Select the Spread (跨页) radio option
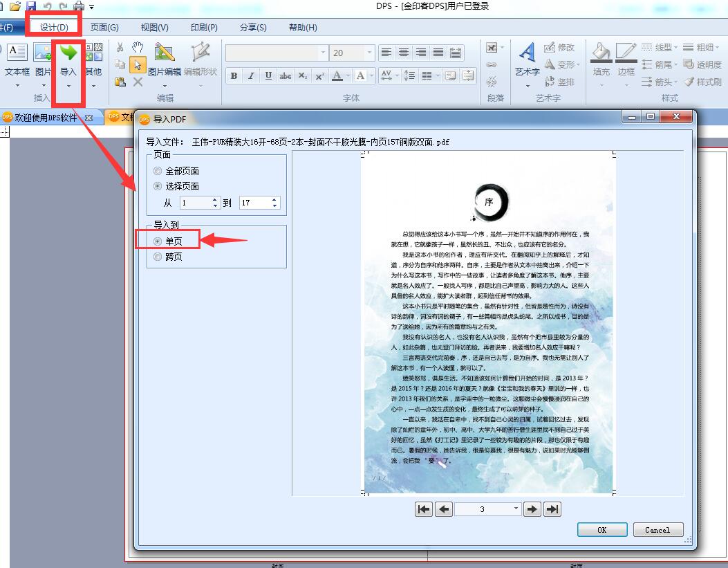The height and width of the screenshot is (568, 728). point(158,257)
